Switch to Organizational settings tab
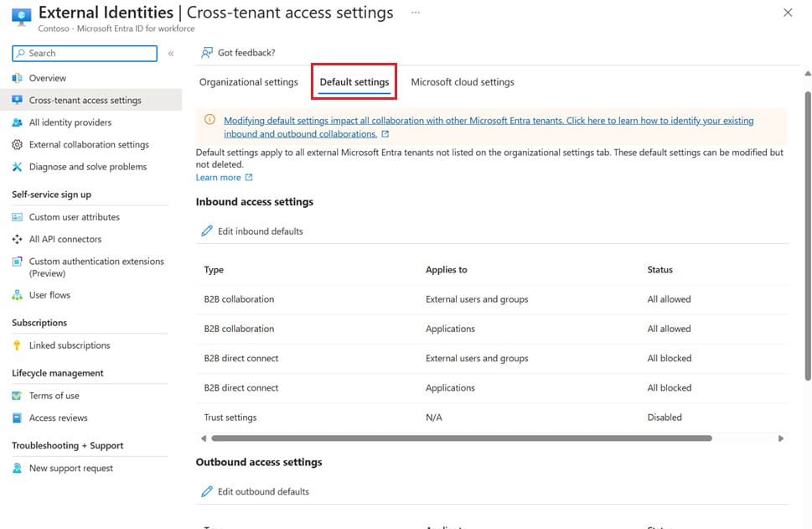This screenshot has width=812, height=529. 249,82
